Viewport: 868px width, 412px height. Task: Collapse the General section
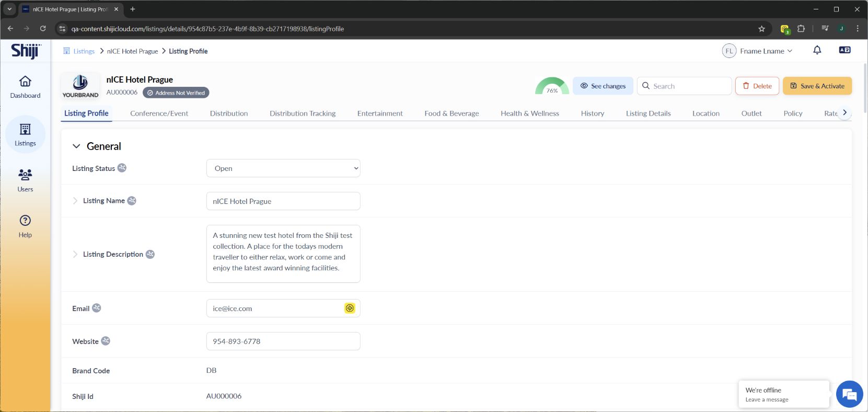[x=76, y=146]
